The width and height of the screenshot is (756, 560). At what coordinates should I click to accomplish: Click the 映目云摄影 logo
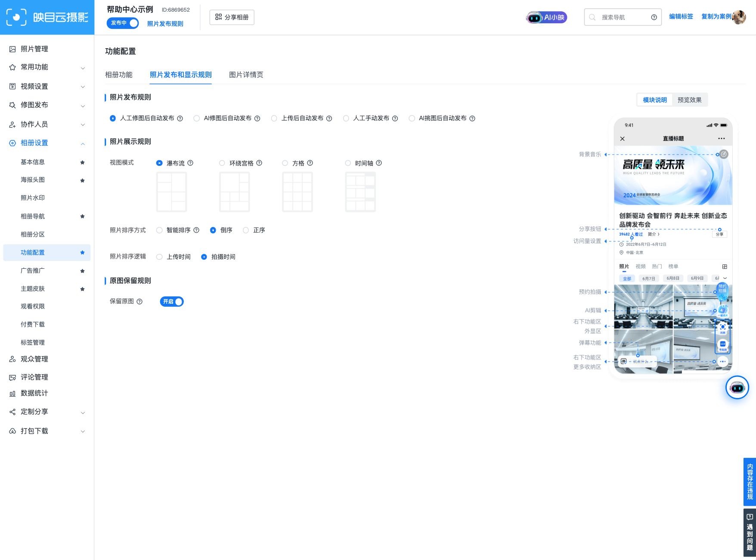click(x=47, y=17)
